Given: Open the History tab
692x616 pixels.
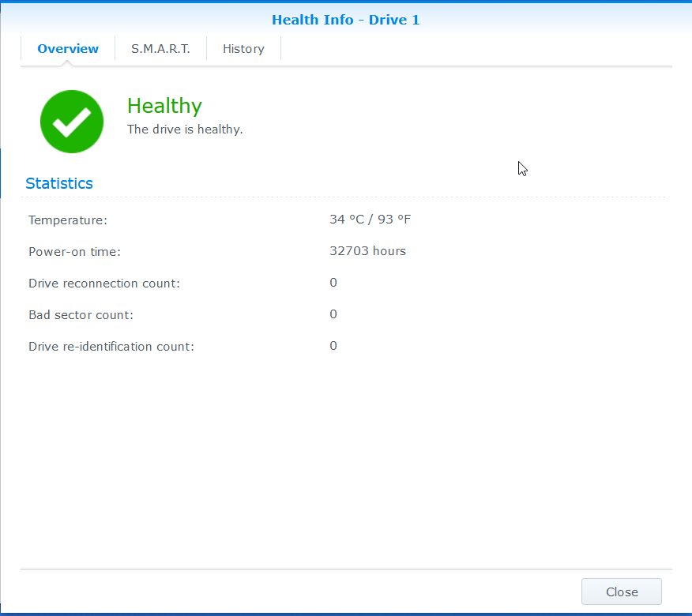Looking at the screenshot, I should pyautogui.click(x=243, y=48).
